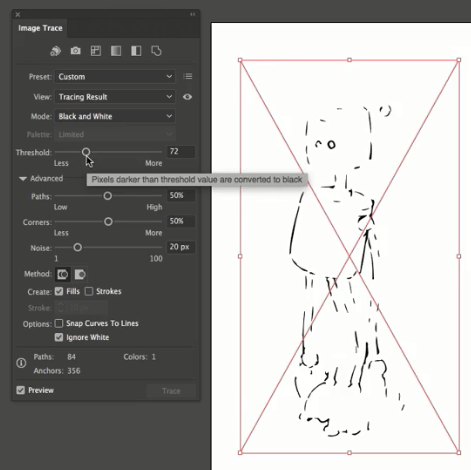Click the Anchors count 356

pos(74,371)
